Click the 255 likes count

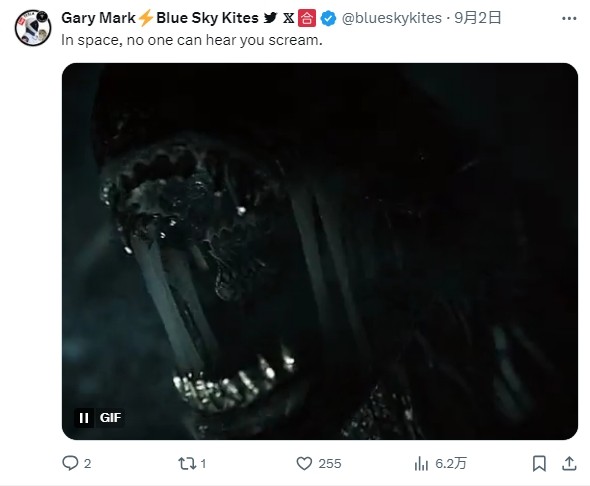pyautogui.click(x=330, y=463)
